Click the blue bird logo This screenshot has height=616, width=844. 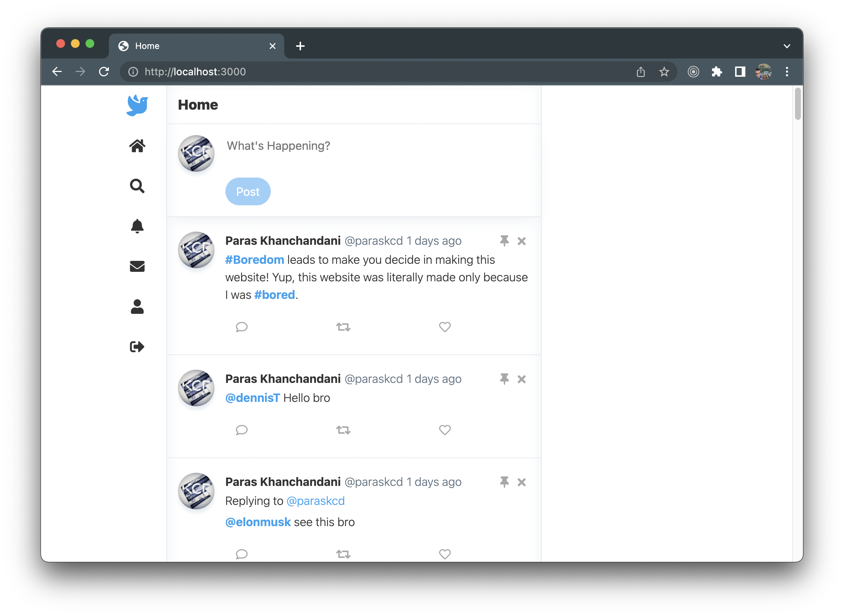[137, 106]
